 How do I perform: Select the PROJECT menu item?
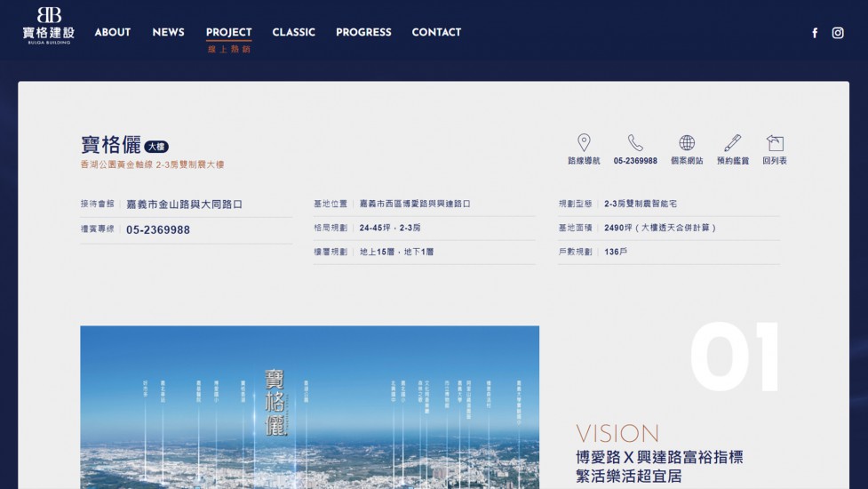point(228,32)
